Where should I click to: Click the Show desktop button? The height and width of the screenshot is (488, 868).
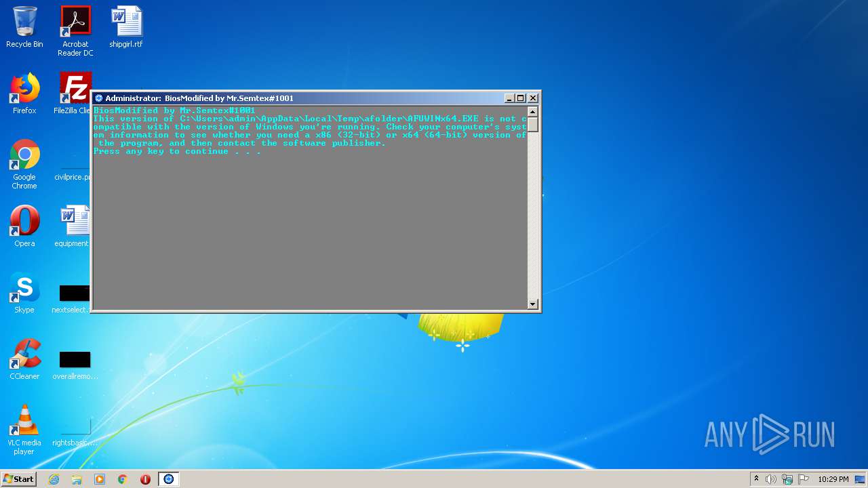point(861,479)
